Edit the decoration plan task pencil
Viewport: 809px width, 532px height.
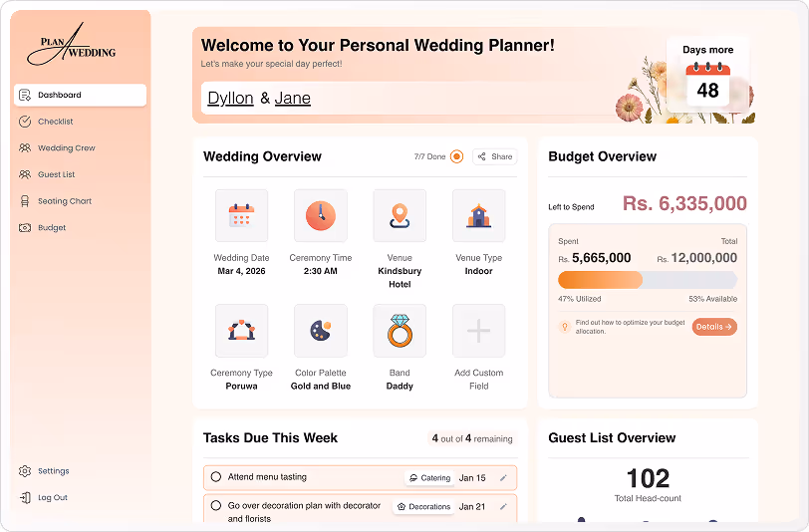coord(503,507)
